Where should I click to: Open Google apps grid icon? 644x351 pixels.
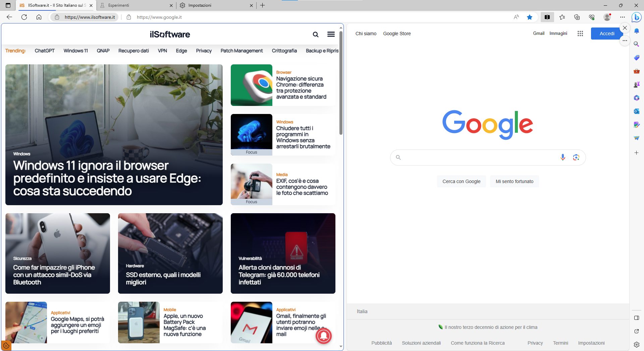tap(580, 34)
